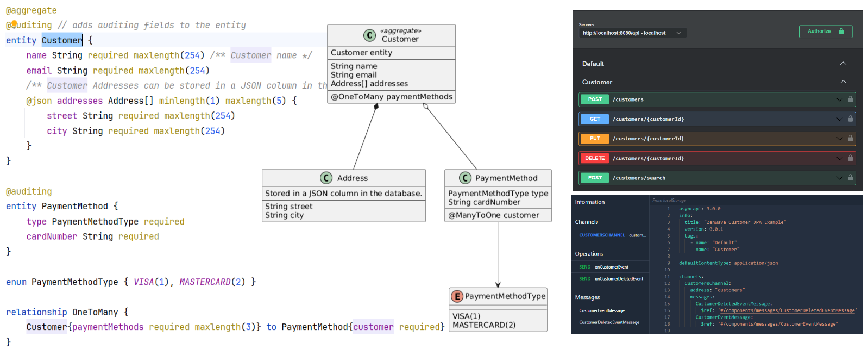Click the lock icon on POST /customers
This screenshot has height=355, width=868.
(850, 99)
